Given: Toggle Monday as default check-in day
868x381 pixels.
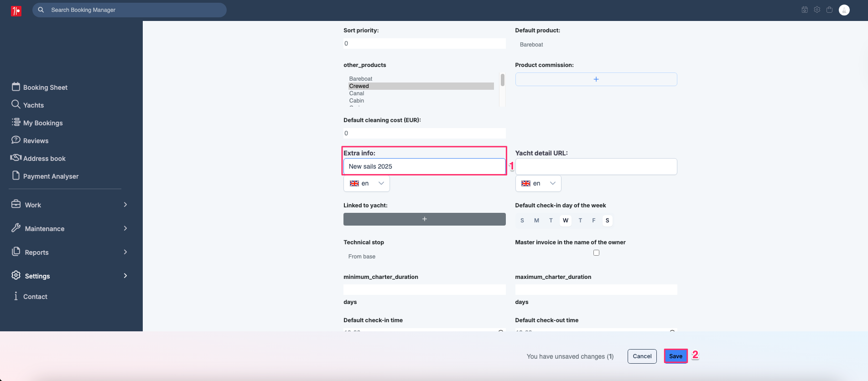Looking at the screenshot, I should [537, 221].
